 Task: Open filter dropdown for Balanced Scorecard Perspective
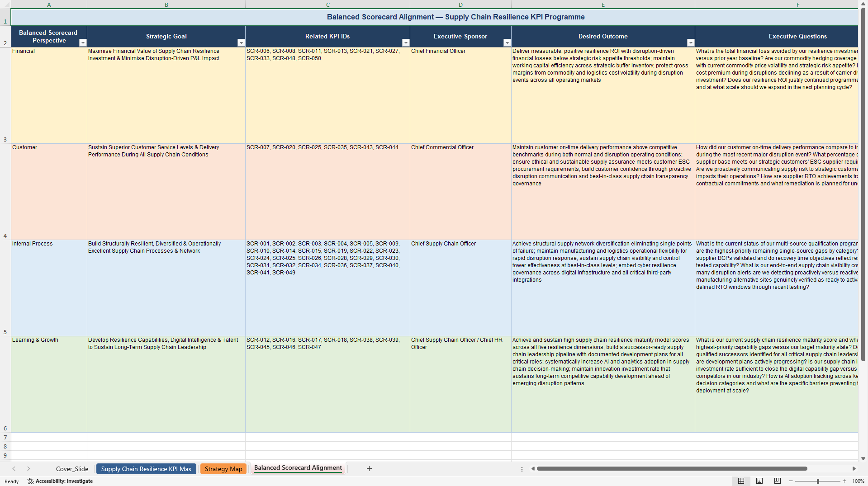[x=83, y=43]
